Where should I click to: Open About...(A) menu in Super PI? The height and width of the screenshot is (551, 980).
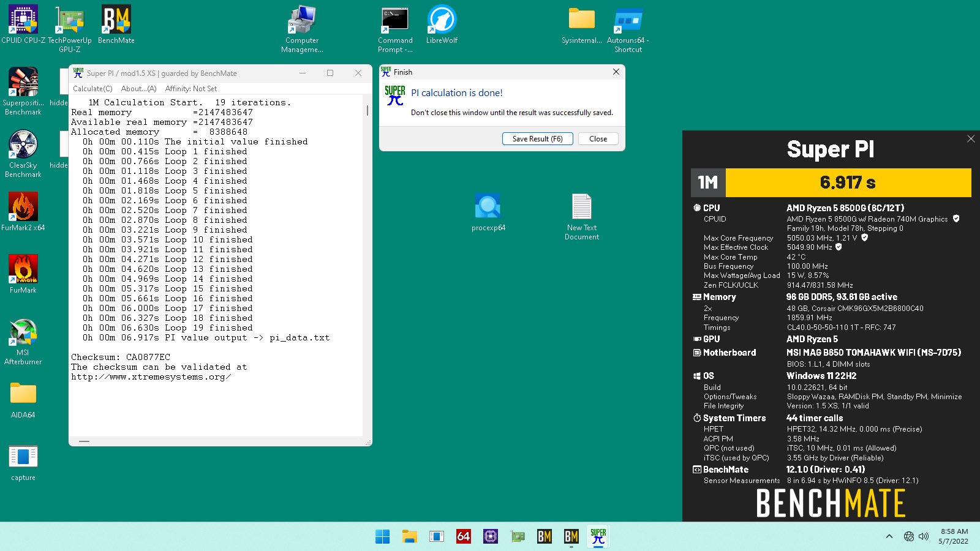138,89
